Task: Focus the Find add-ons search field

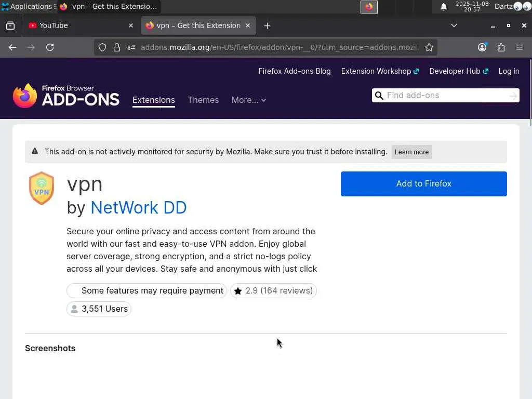Action: click(445, 96)
